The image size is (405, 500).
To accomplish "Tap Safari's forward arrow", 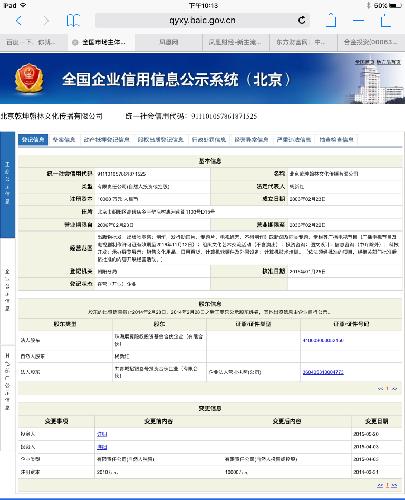I will tap(46, 21).
